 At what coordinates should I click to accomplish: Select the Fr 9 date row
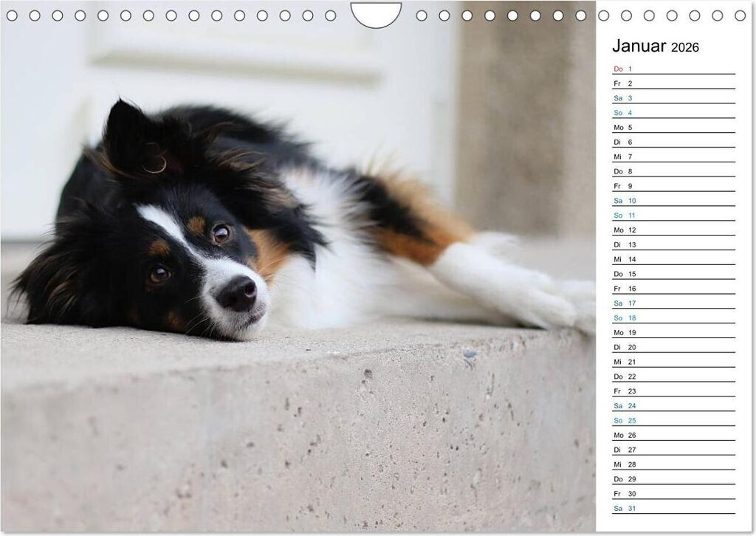pos(673,186)
